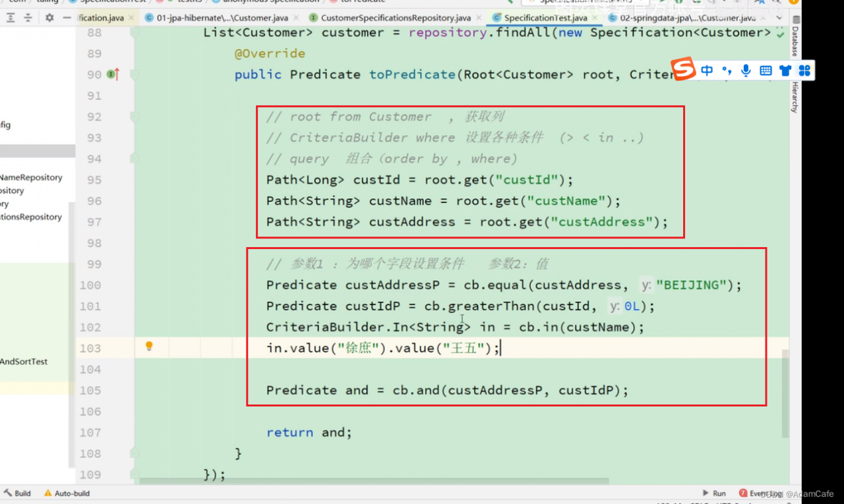Switch Sogou Chinese/English input mode
Screen dimensions: 844x504
pos(707,70)
